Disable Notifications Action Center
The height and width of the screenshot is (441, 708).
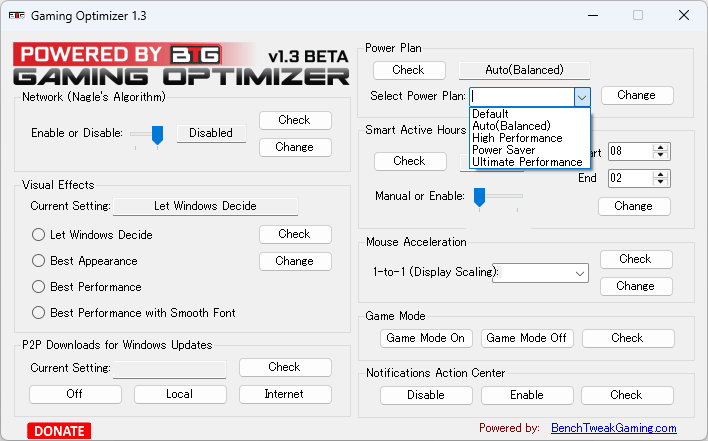click(426, 395)
